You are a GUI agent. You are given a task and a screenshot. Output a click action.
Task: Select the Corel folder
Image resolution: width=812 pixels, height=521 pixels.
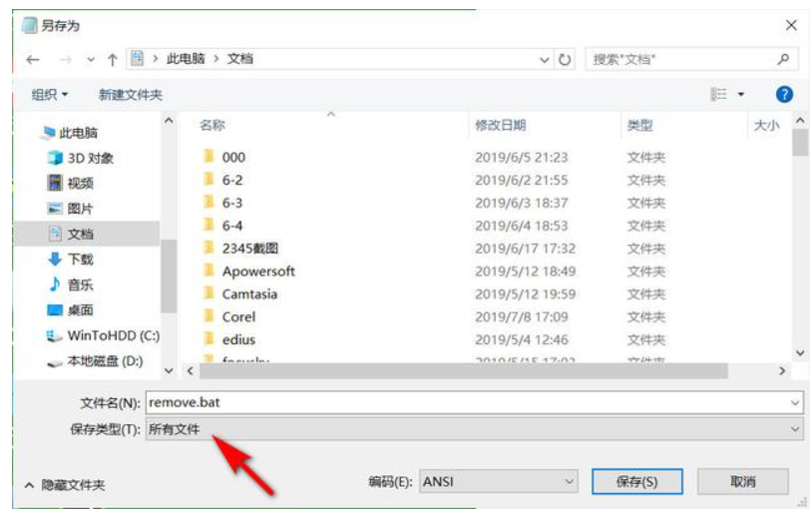pyautogui.click(x=238, y=316)
